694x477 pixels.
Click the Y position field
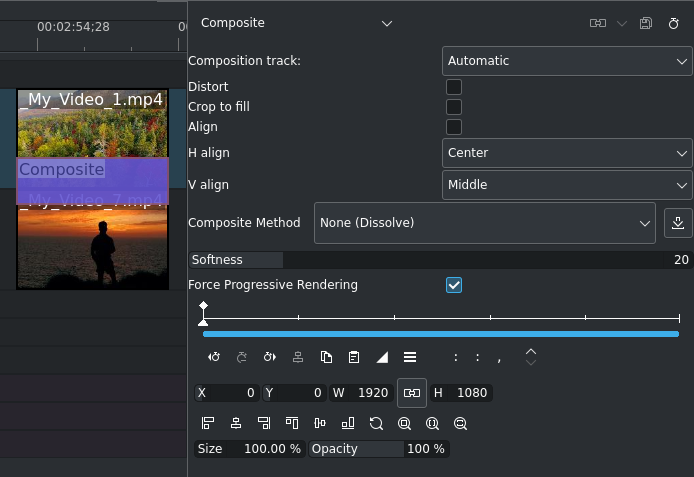[x=294, y=392]
